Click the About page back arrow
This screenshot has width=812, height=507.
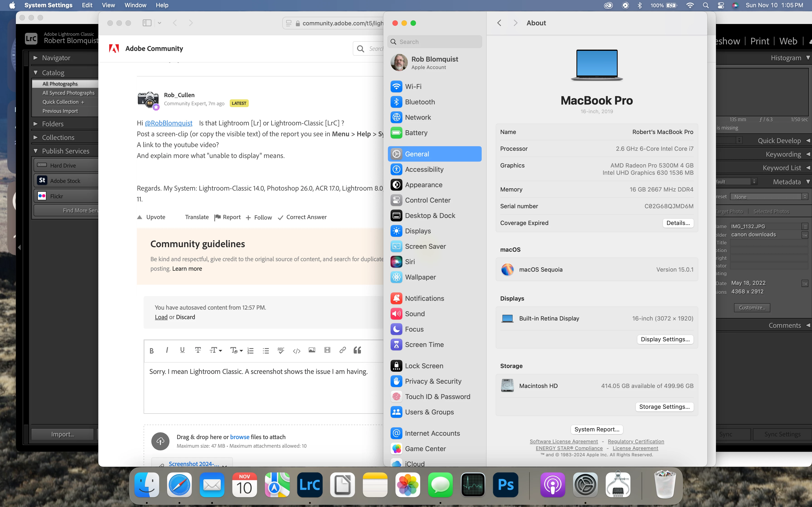[499, 23]
